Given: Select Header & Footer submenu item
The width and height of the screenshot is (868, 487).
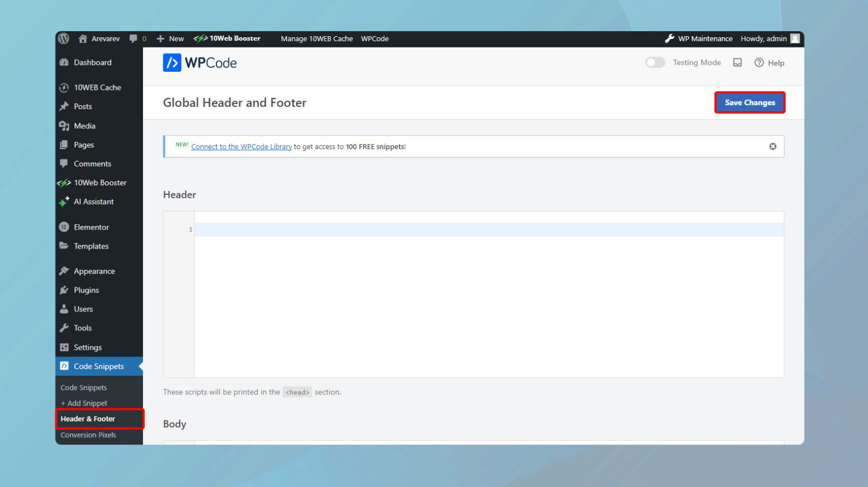Looking at the screenshot, I should (88, 419).
